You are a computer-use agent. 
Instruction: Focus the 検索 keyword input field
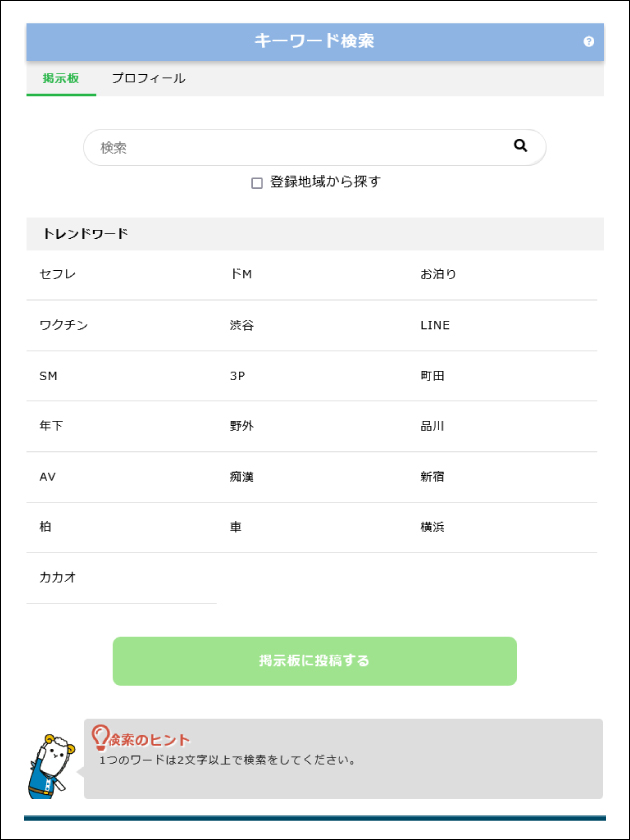(x=300, y=147)
